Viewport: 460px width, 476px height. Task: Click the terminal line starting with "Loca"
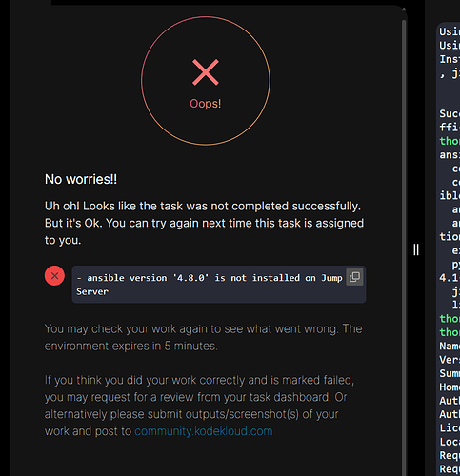click(x=450, y=442)
